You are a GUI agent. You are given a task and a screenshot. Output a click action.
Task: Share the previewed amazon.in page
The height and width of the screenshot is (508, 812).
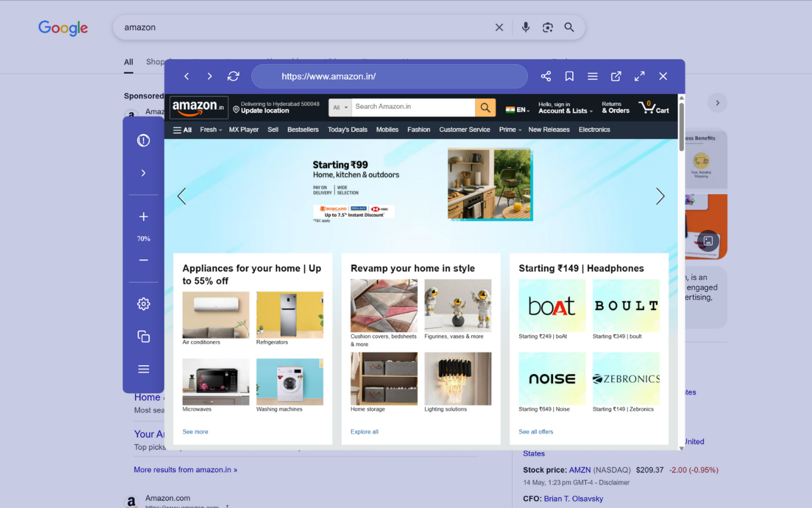pos(546,76)
